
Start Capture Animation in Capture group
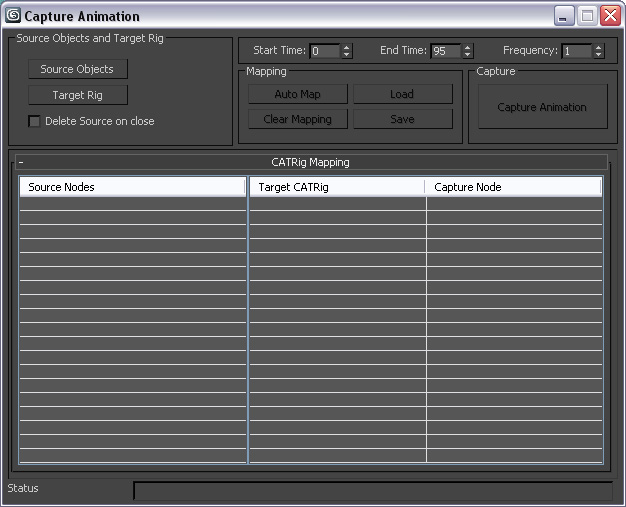click(x=543, y=107)
